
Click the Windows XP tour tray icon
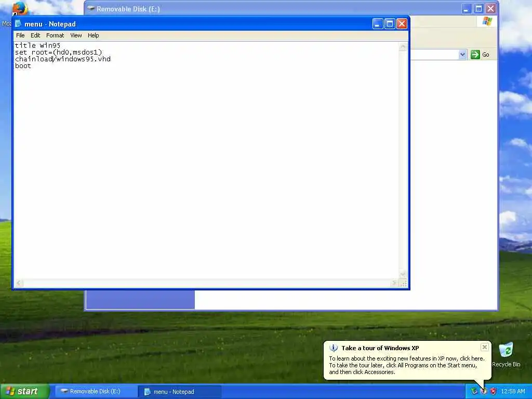(484, 392)
